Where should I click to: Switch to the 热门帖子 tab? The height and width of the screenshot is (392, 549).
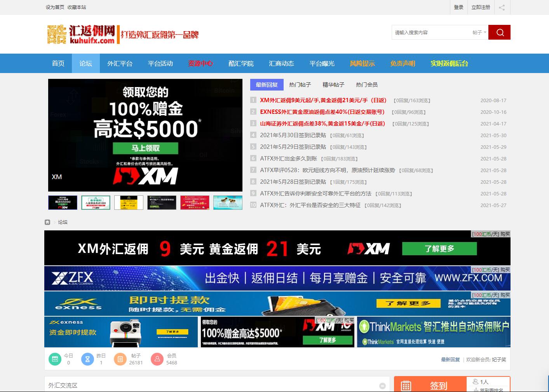(x=300, y=85)
